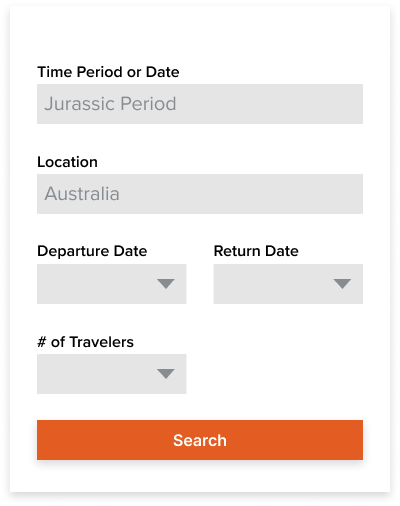Click the "Location" field label
This screenshot has width=400, height=506.
click(67, 162)
